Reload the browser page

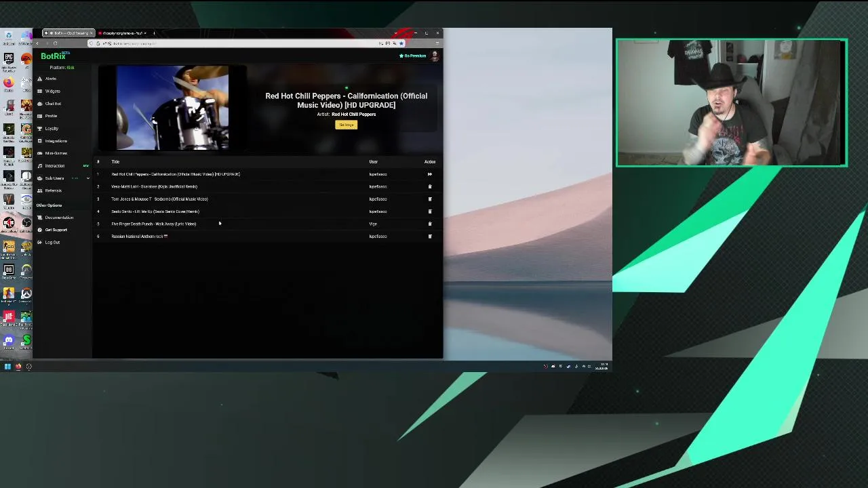pyautogui.click(x=55, y=43)
